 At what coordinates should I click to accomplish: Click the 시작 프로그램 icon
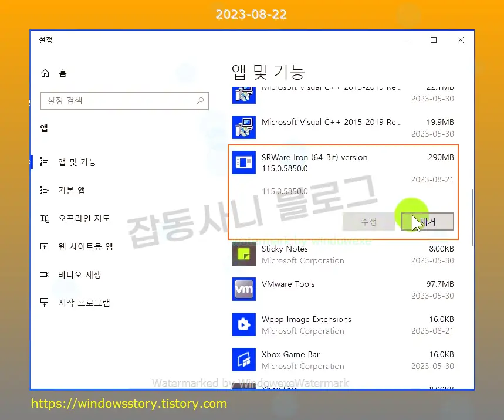pos(44,302)
